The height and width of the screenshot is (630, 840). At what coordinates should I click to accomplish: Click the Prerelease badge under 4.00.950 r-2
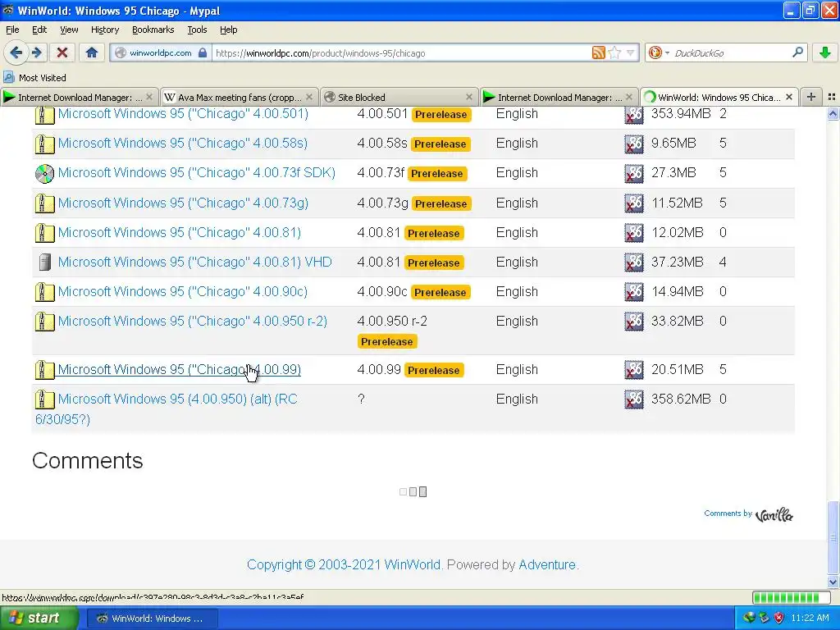(x=387, y=342)
